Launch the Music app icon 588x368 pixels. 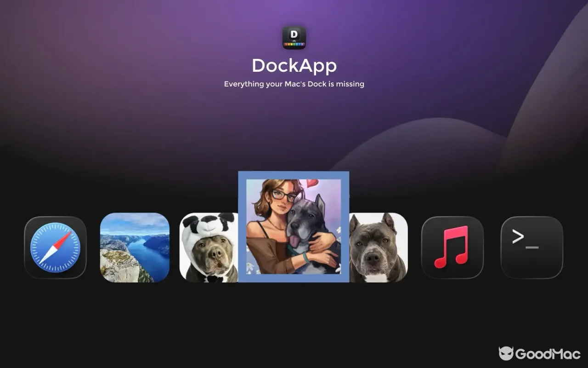452,247
